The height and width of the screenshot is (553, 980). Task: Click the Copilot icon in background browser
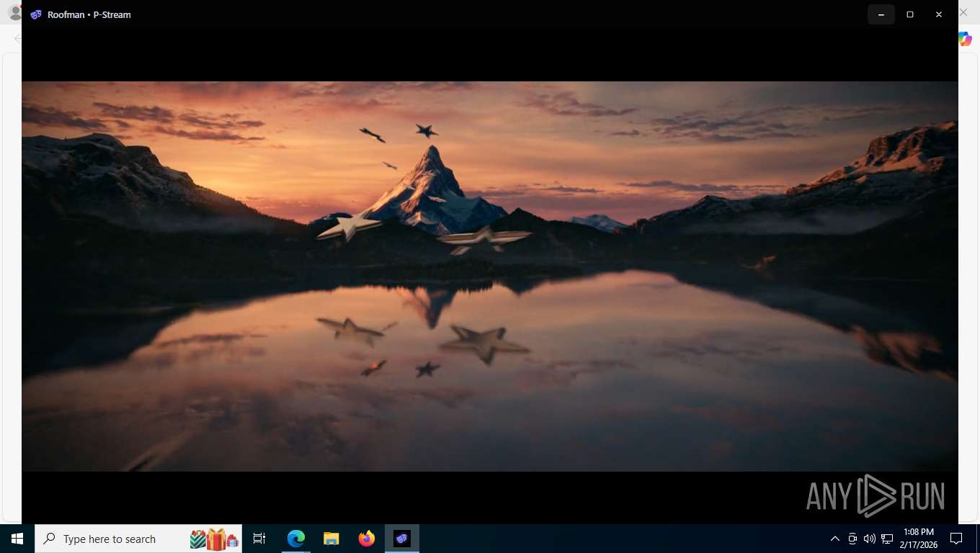click(x=966, y=39)
